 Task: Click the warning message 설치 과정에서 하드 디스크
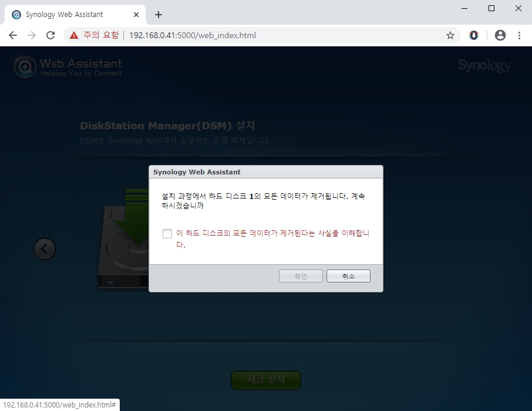[x=204, y=196]
